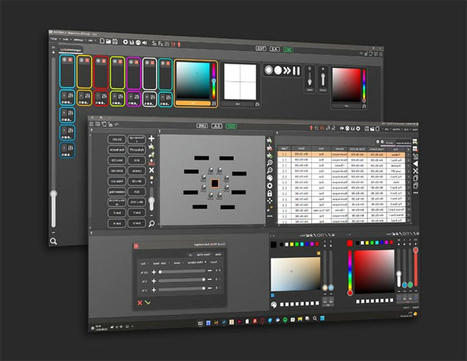Image resolution: width=467 pixels, height=361 pixels.
Task: Click the palette icon on the stage view toolbar
Action: click(x=269, y=178)
